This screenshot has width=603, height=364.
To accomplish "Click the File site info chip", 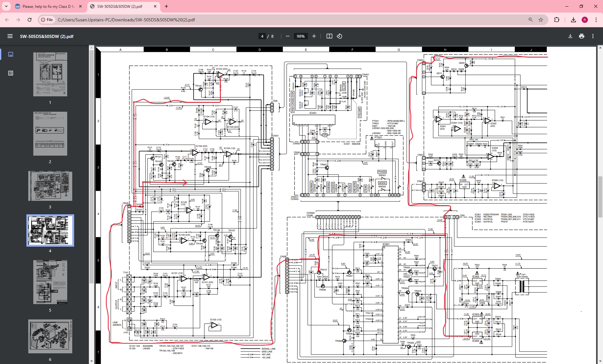I will [x=47, y=20].
